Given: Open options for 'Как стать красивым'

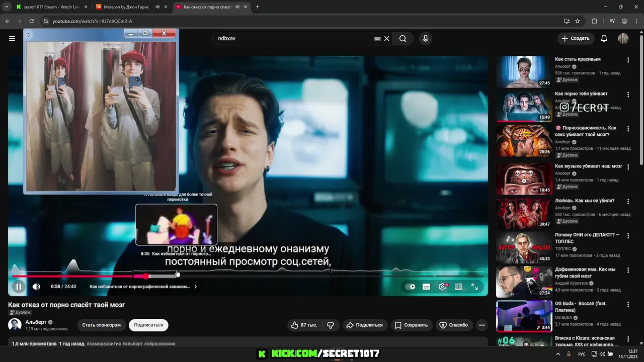Looking at the screenshot, I should pos(628,60).
